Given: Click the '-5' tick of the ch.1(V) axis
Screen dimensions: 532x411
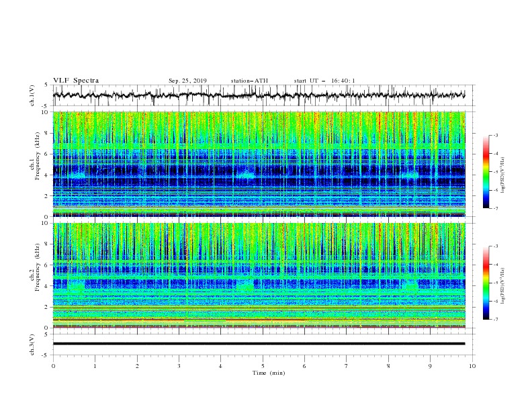Looking at the screenshot, I should pos(46,106).
